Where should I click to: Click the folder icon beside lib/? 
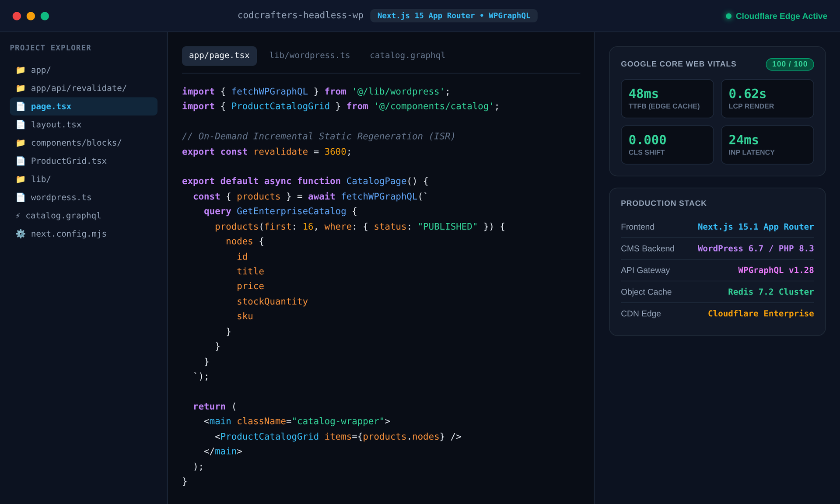(21, 179)
